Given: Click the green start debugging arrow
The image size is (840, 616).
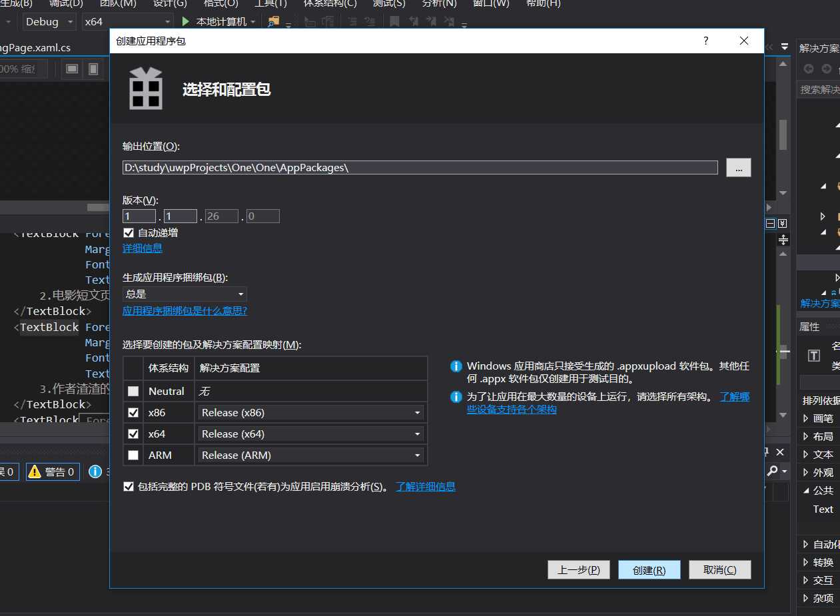Looking at the screenshot, I should point(186,21).
